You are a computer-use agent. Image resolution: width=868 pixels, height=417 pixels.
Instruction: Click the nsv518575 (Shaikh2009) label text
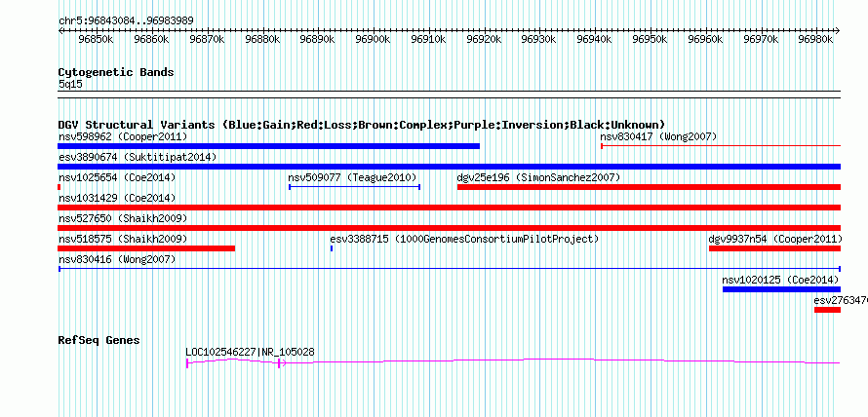[123, 239]
